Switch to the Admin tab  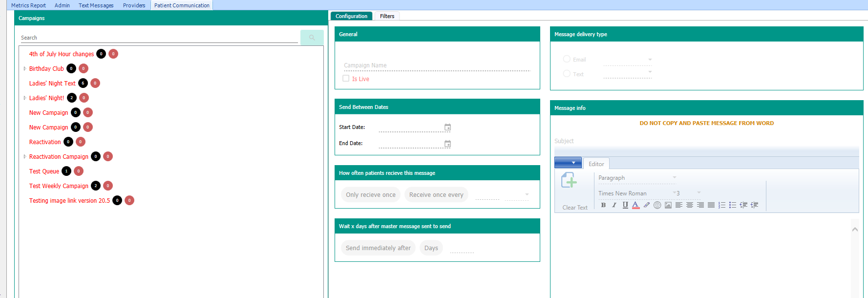coord(62,5)
